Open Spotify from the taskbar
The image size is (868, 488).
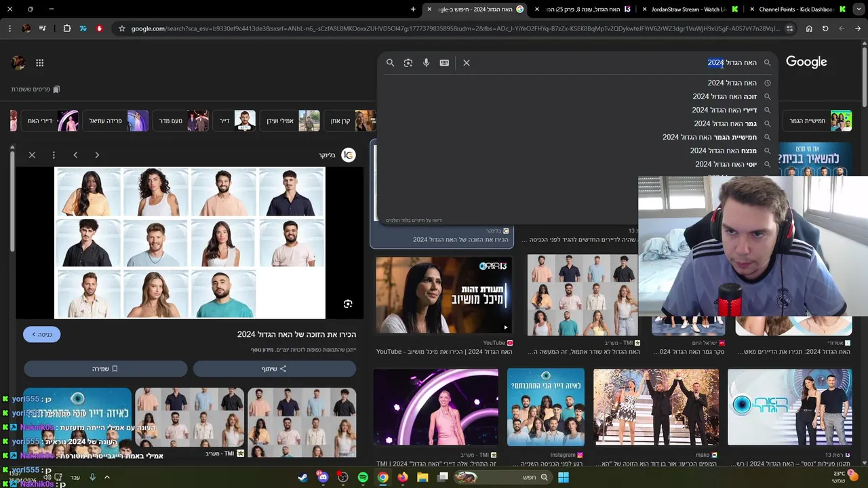[363, 477]
